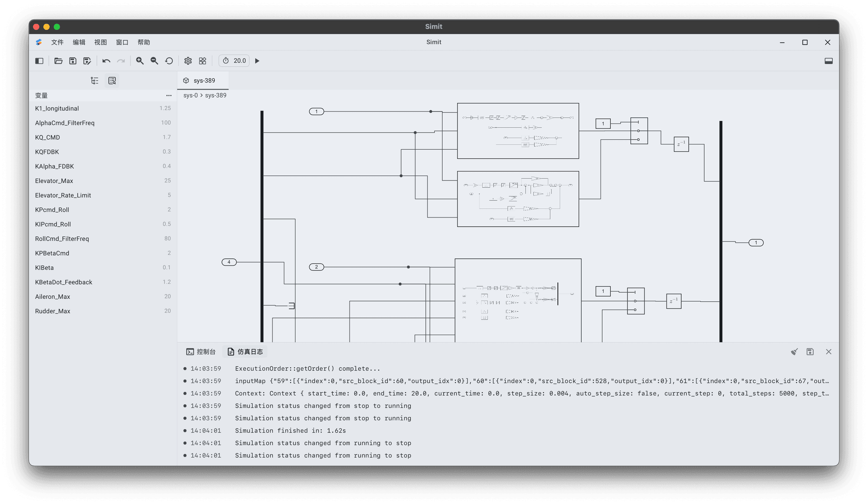Toggle the left sidebar panel icon
The image size is (868, 504).
point(39,61)
